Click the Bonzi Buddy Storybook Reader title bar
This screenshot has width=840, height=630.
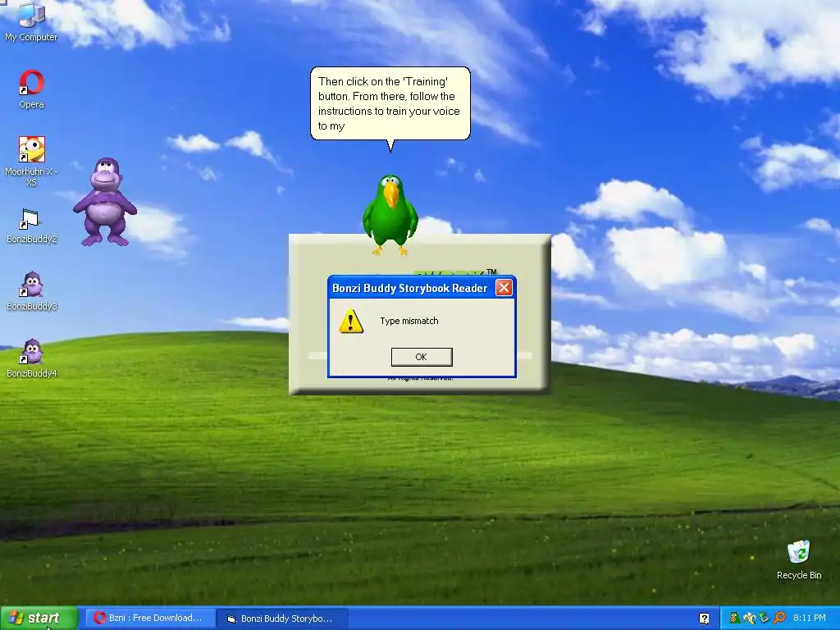point(410,288)
